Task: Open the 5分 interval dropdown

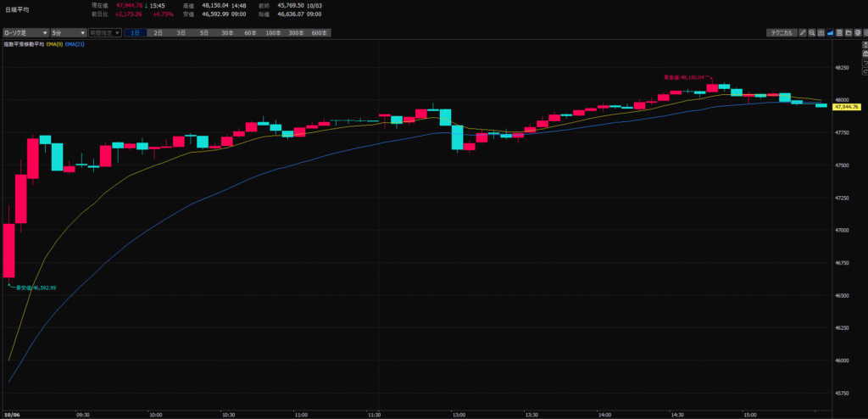Action: tap(69, 32)
